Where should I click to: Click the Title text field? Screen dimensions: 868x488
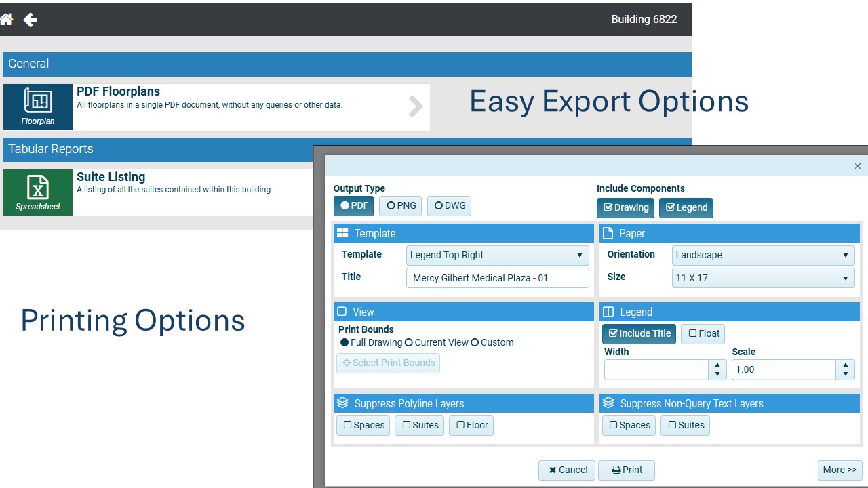pos(498,278)
